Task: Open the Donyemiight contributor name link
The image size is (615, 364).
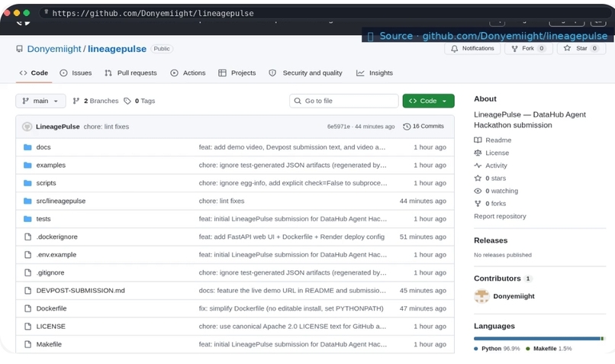Action: click(514, 296)
